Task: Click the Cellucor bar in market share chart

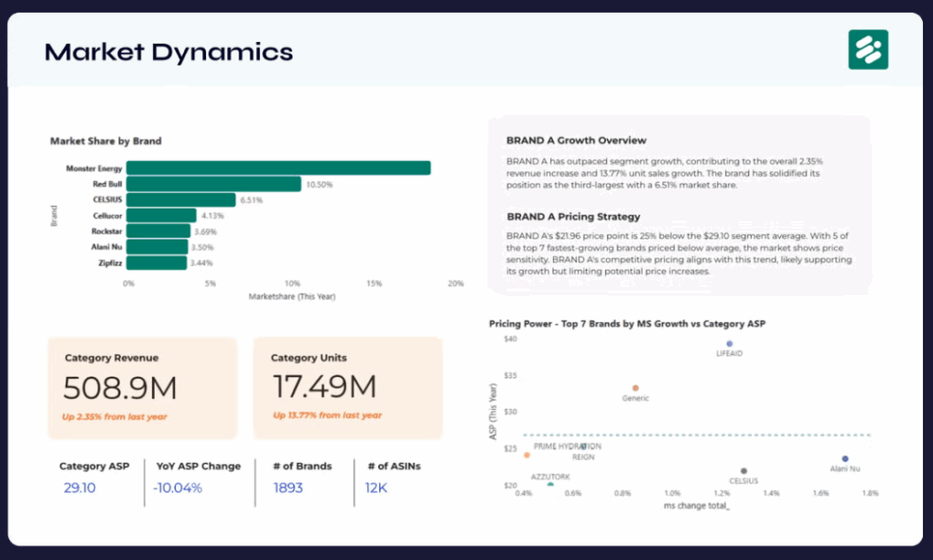Action: pos(162,216)
